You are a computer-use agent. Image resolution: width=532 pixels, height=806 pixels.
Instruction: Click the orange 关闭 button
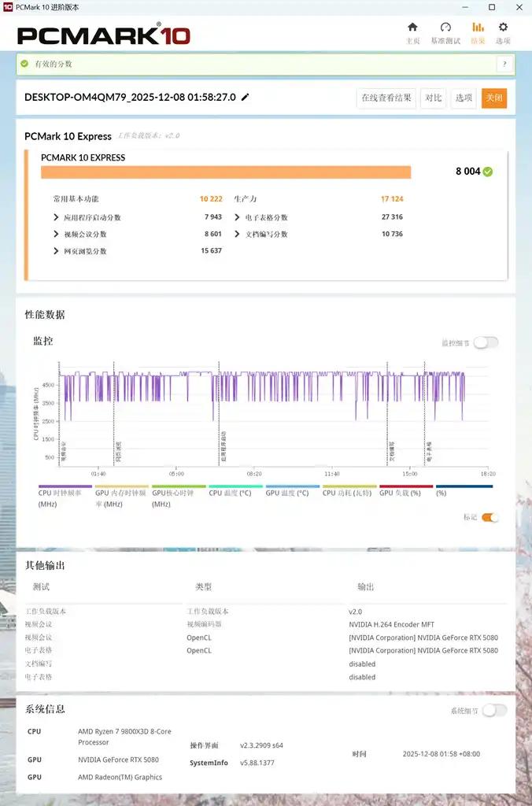coord(494,98)
